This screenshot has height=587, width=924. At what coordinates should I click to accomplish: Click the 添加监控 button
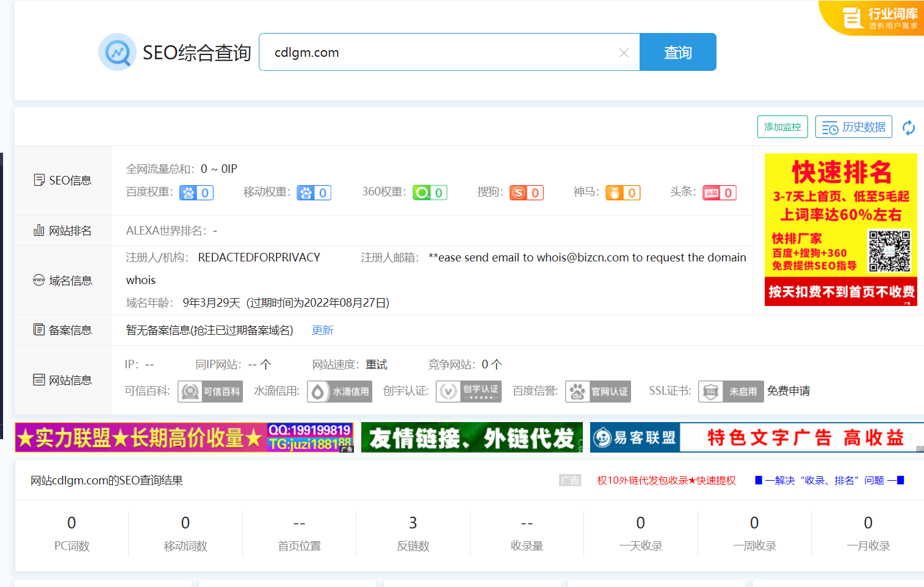782,127
